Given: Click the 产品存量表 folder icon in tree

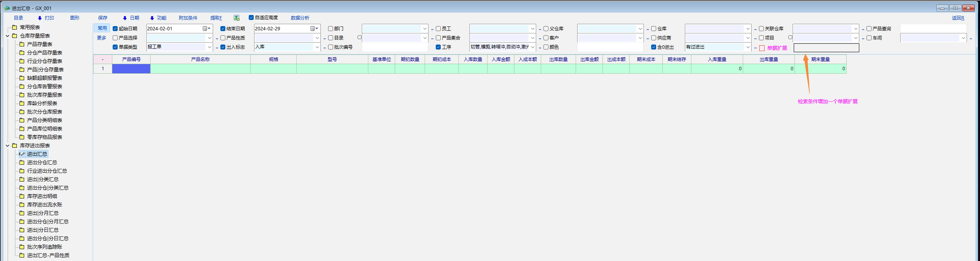Looking at the screenshot, I should 22,44.
